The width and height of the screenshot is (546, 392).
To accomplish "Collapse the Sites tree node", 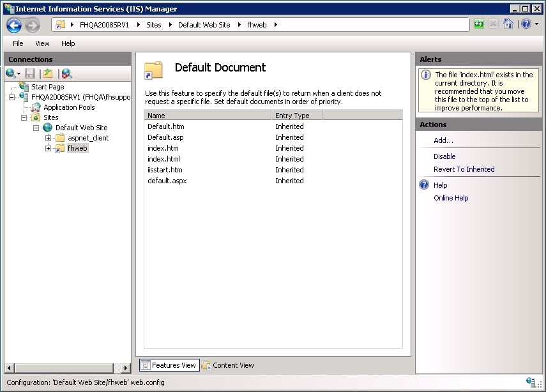I will pyautogui.click(x=24, y=117).
